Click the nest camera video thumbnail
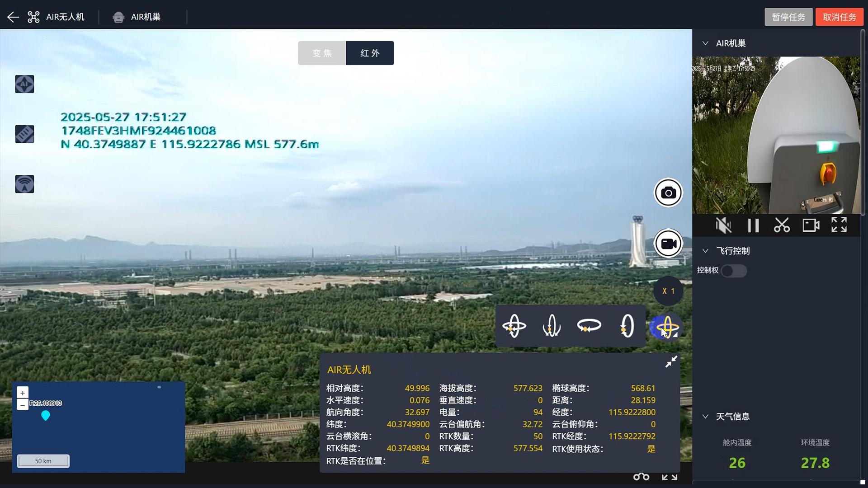Screen dimensions: 868x488 pyautogui.click(x=776, y=135)
